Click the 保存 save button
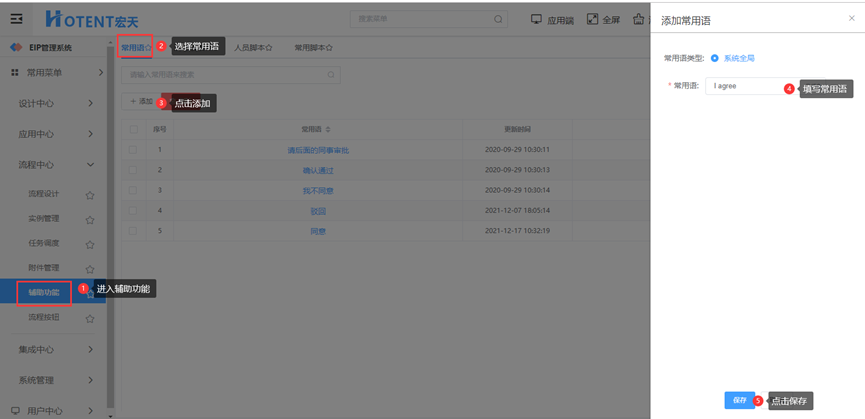This screenshot has width=865, height=419. coord(739,400)
